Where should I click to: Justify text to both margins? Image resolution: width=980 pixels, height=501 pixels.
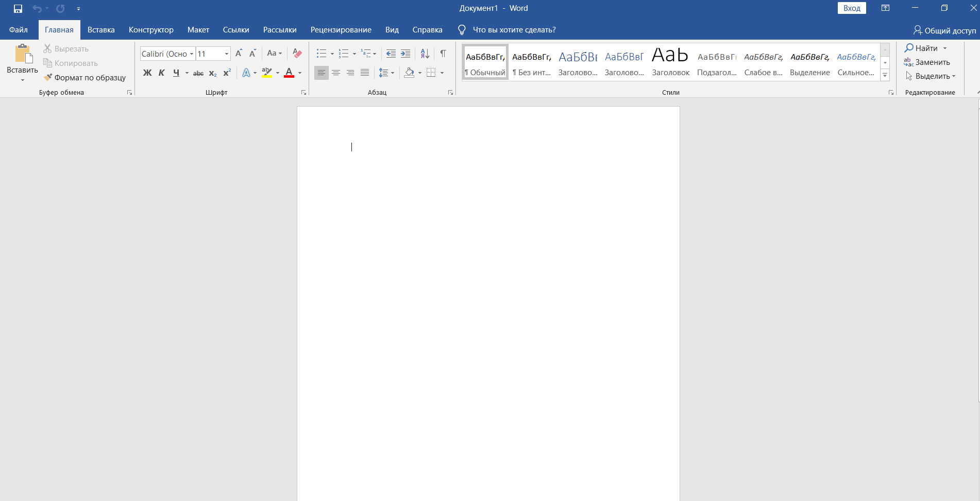pos(365,73)
